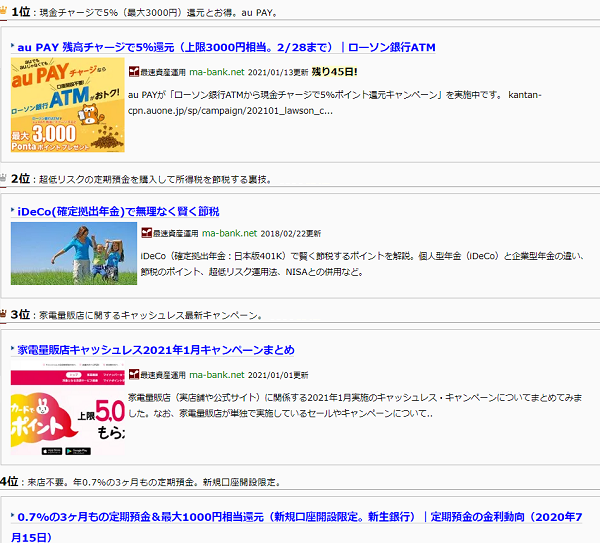The width and height of the screenshot is (600, 543).
Task: Click the arrow bullet before iDeCo title
Action: coord(13,210)
